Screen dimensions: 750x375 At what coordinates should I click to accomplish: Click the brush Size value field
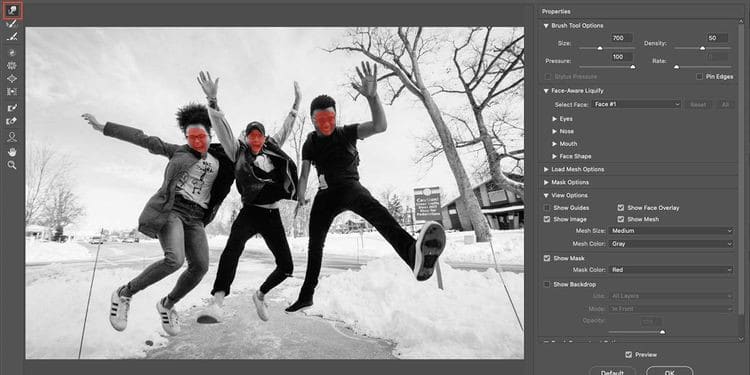coord(621,38)
